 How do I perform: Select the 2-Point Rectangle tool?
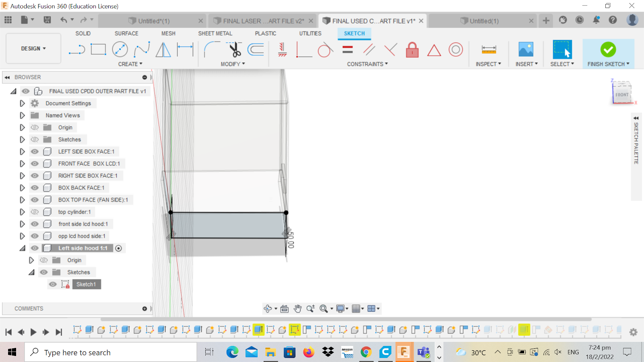98,50
